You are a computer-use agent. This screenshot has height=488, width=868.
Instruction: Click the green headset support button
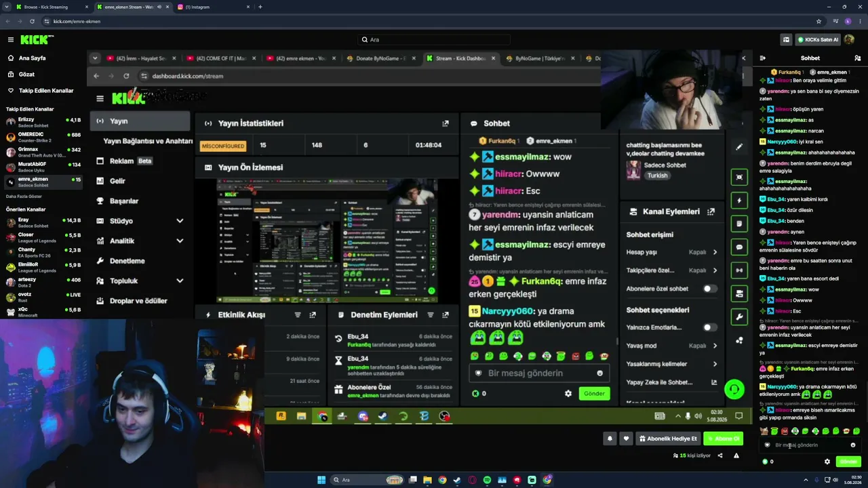734,389
